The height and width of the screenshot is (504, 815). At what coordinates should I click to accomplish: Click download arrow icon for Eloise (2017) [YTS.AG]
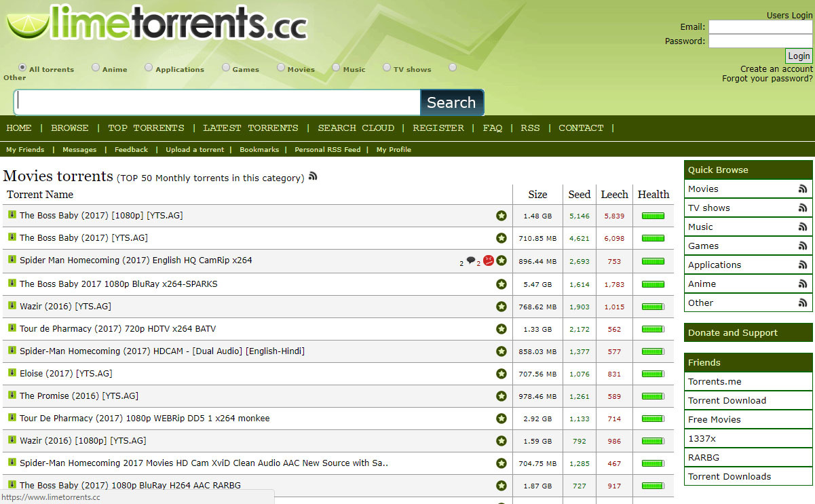tap(12, 372)
